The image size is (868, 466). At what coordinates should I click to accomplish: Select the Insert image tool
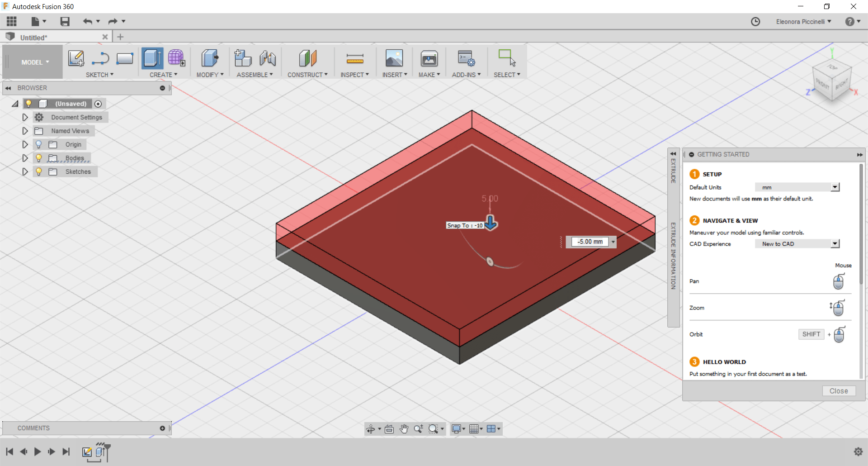click(394, 58)
